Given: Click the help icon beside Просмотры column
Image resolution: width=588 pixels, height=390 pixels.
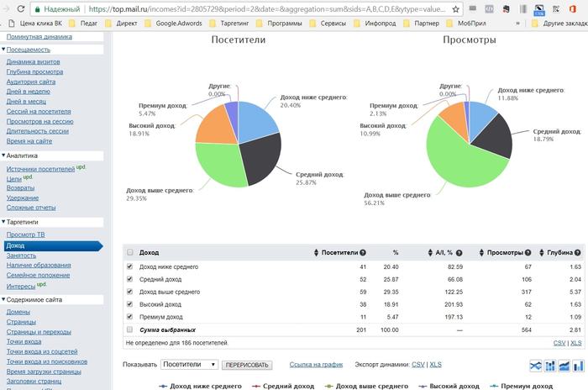Looking at the screenshot, I should tap(528, 253).
